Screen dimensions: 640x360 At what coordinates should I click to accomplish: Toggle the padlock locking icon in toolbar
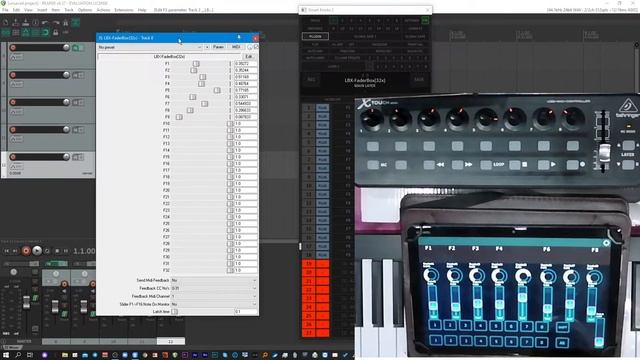click(x=56, y=32)
